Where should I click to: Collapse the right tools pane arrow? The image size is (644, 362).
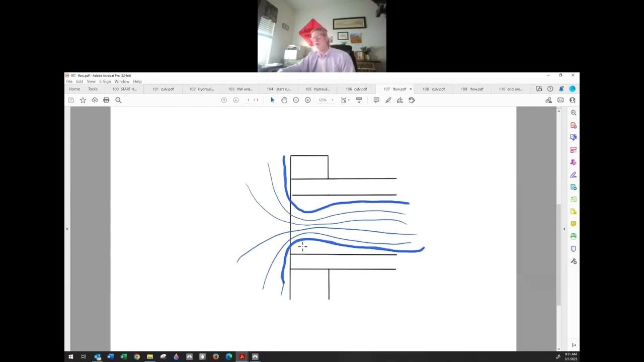coord(563,229)
